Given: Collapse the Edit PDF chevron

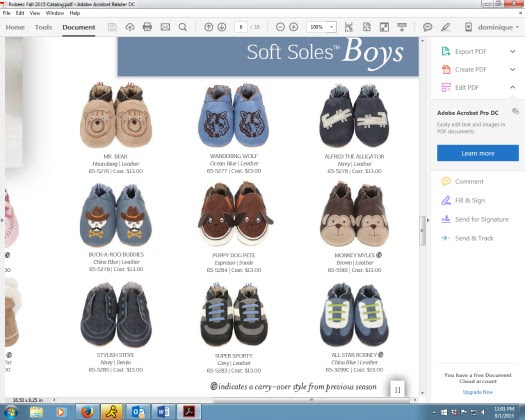Looking at the screenshot, I should point(513,87).
